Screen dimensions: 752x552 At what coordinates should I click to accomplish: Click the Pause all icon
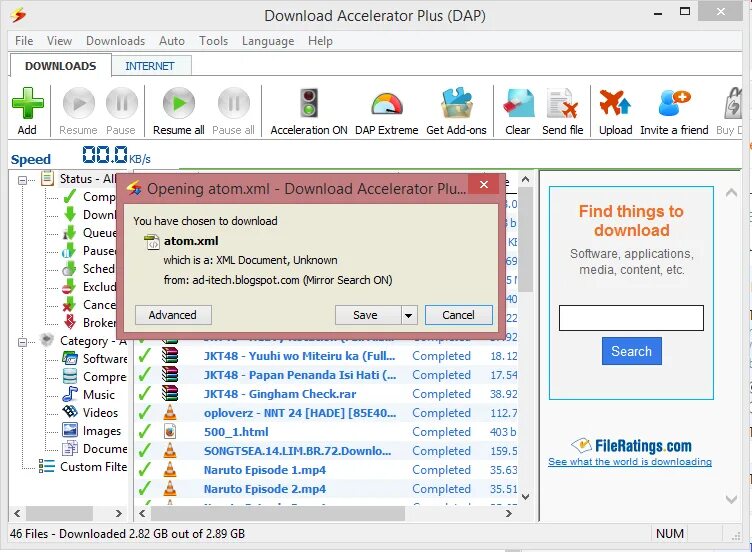click(234, 103)
